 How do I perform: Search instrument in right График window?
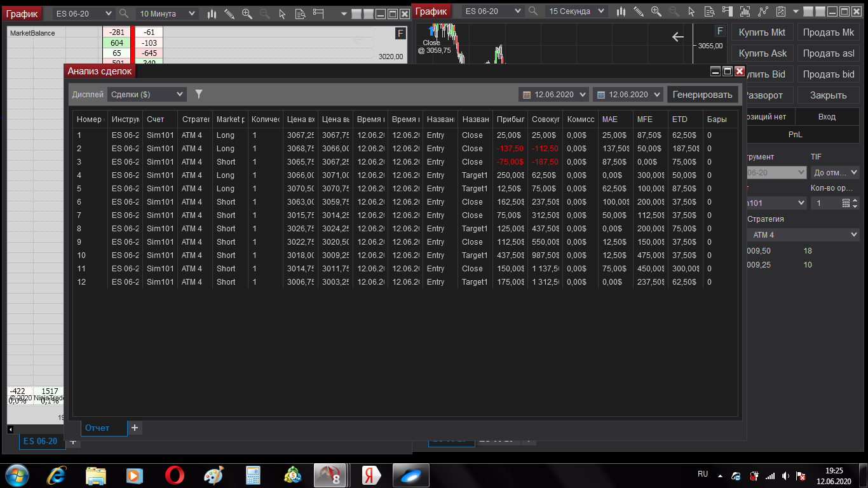[533, 11]
